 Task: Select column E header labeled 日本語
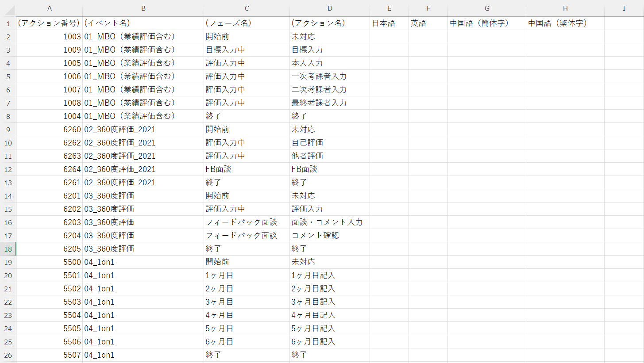click(389, 8)
